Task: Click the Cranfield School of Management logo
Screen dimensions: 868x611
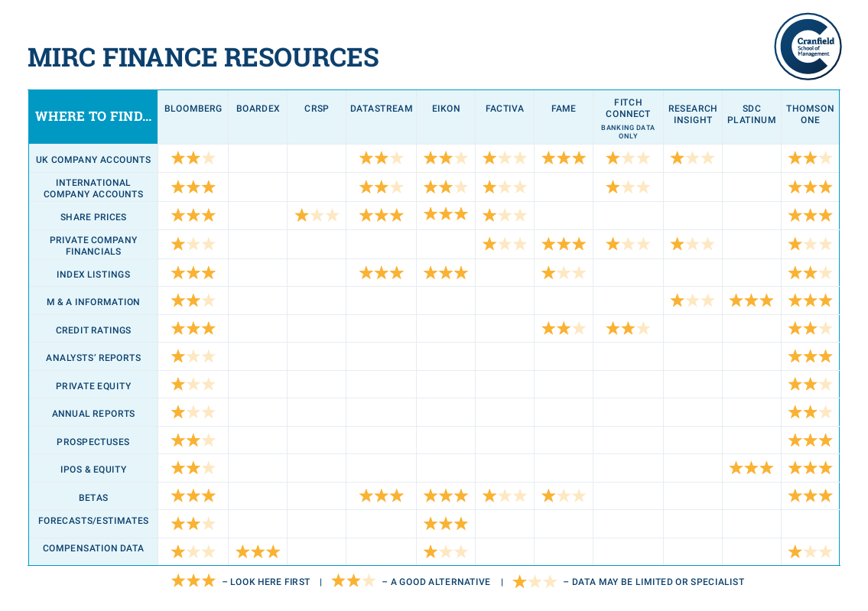Action: click(x=808, y=47)
